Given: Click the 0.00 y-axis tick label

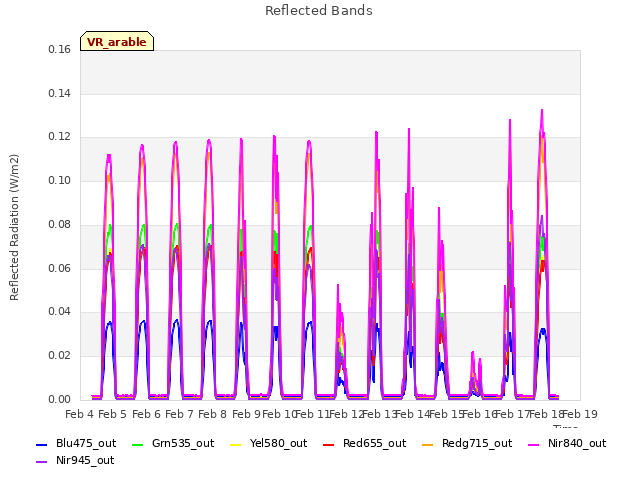Looking at the screenshot, I should [60, 400].
